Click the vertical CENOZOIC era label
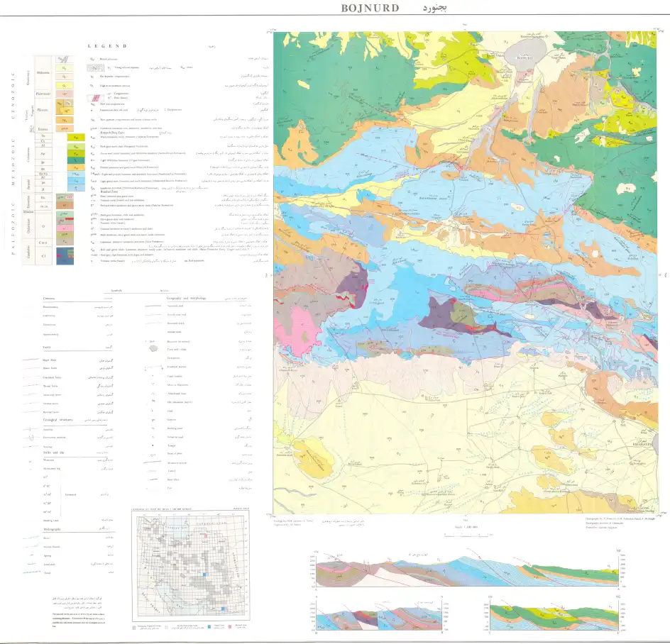This screenshot has height=644, width=670. (13, 95)
